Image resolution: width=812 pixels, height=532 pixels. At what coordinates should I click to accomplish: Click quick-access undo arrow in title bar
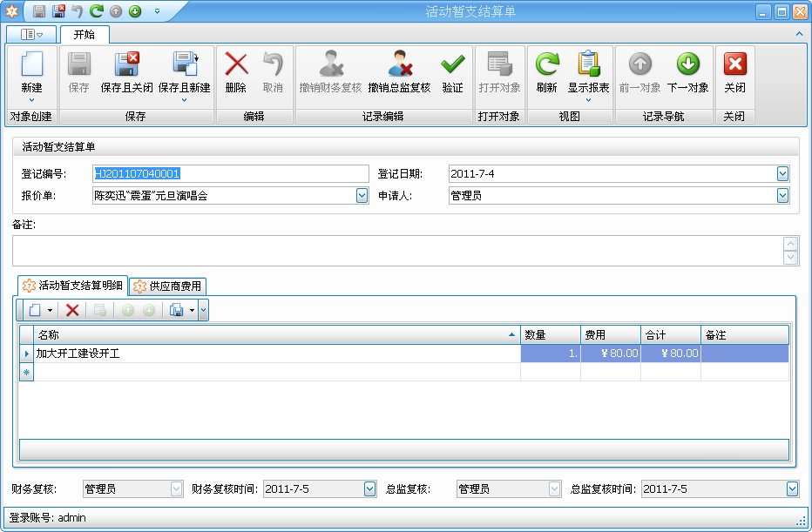(78, 10)
